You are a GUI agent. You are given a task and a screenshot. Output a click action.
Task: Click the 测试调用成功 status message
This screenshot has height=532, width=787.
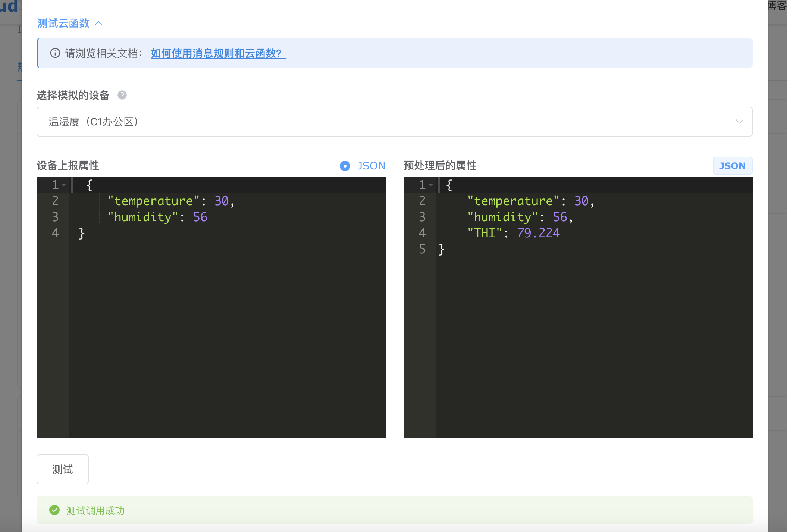click(95, 511)
